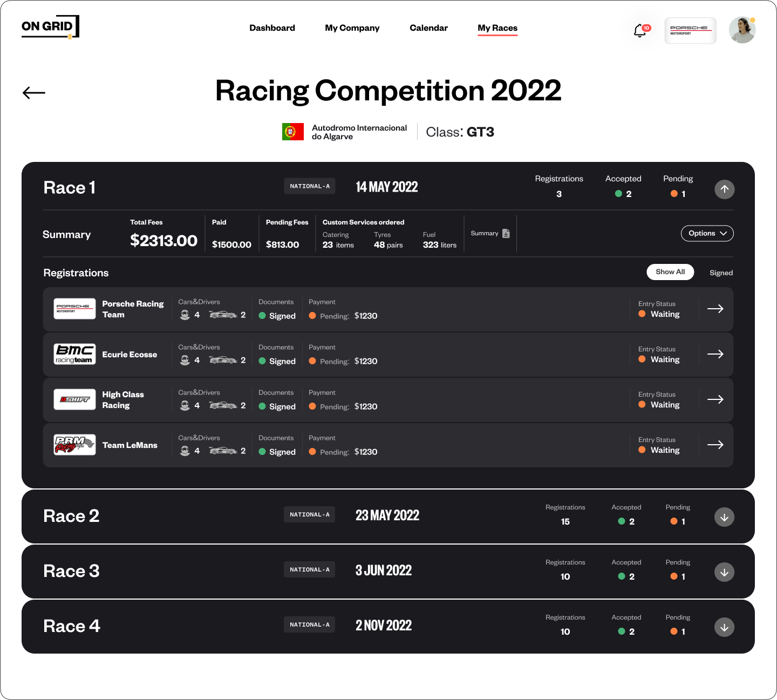This screenshot has height=700, width=777.
Task: Expand the Race 4 panel
Action: pos(724,627)
